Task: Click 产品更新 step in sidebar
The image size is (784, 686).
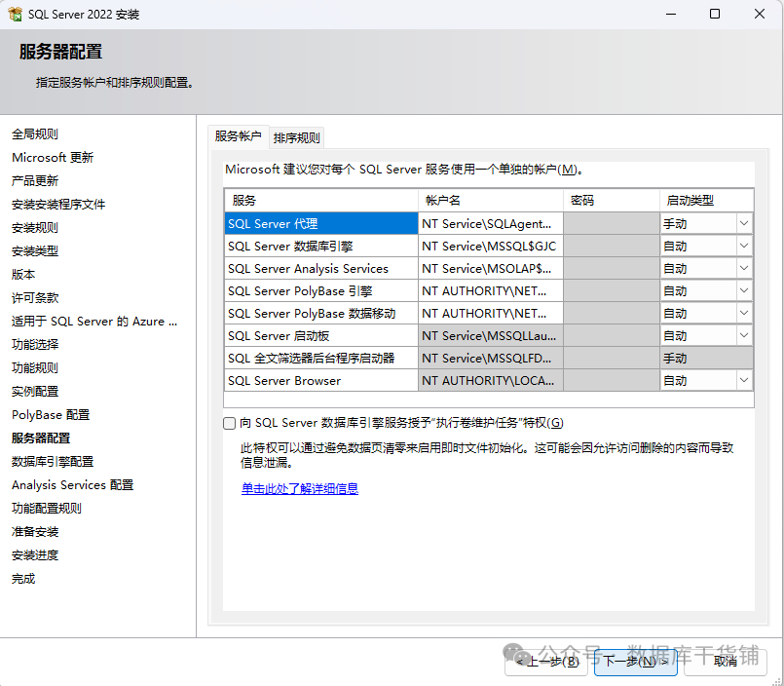Action: click(35, 180)
